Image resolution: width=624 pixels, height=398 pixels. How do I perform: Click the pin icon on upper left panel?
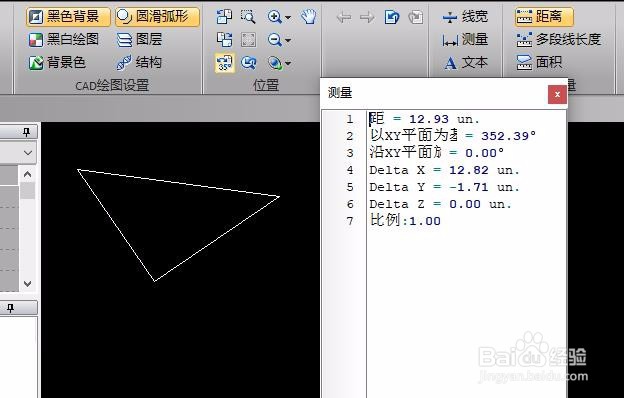click(x=26, y=132)
